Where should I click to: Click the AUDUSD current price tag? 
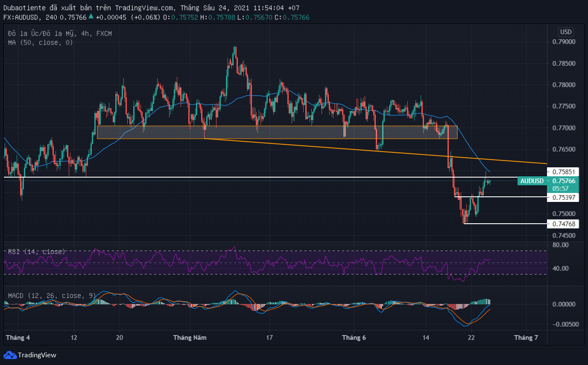[532, 181]
